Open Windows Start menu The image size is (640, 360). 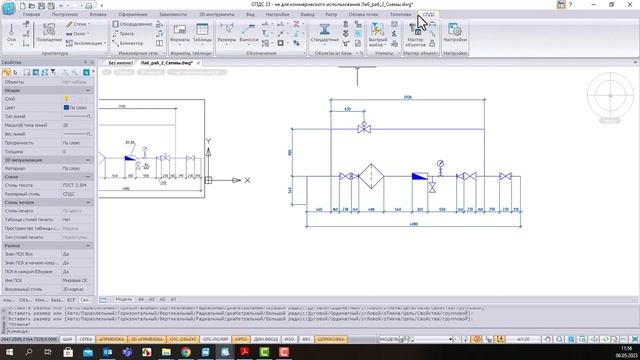click(x=9, y=352)
